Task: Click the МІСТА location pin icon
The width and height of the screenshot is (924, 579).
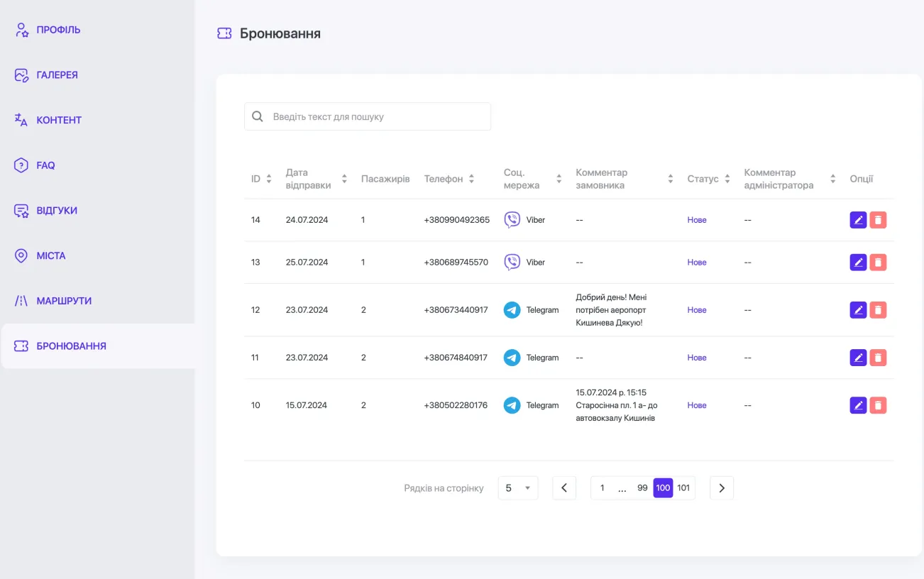Action: click(x=21, y=255)
